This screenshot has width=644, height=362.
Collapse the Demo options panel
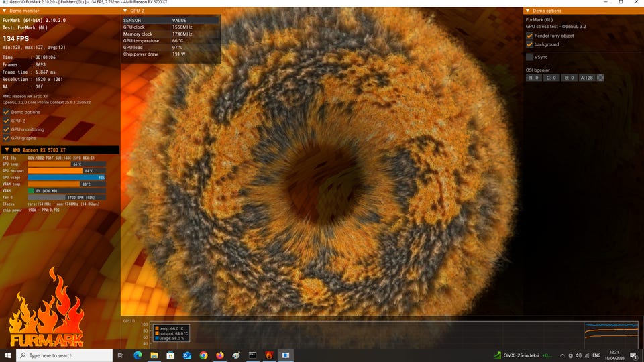(528, 11)
